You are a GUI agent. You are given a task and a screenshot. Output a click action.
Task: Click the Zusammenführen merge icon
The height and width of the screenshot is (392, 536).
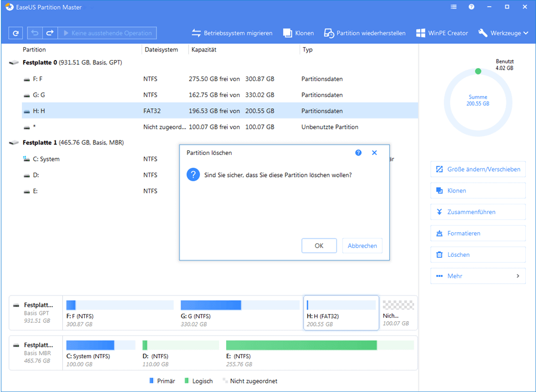[x=440, y=212]
